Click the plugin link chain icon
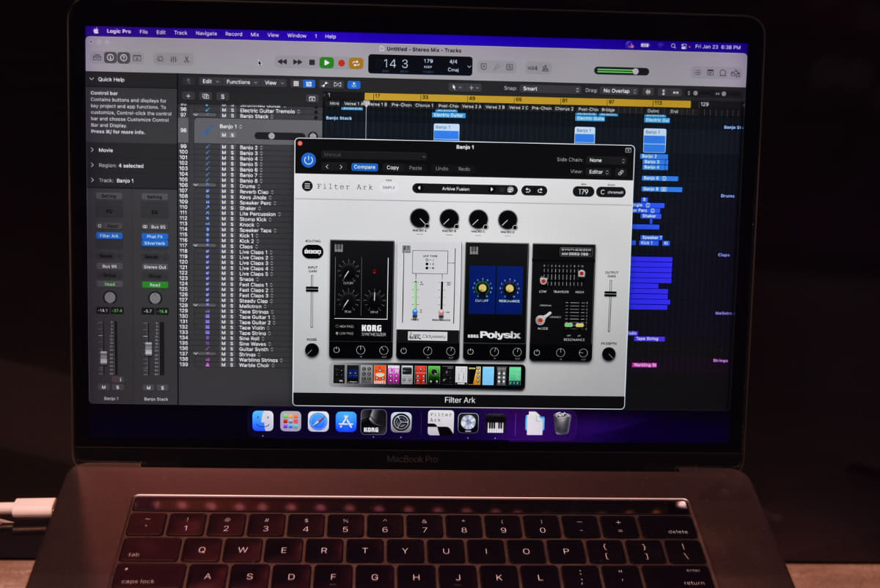 coord(620,172)
